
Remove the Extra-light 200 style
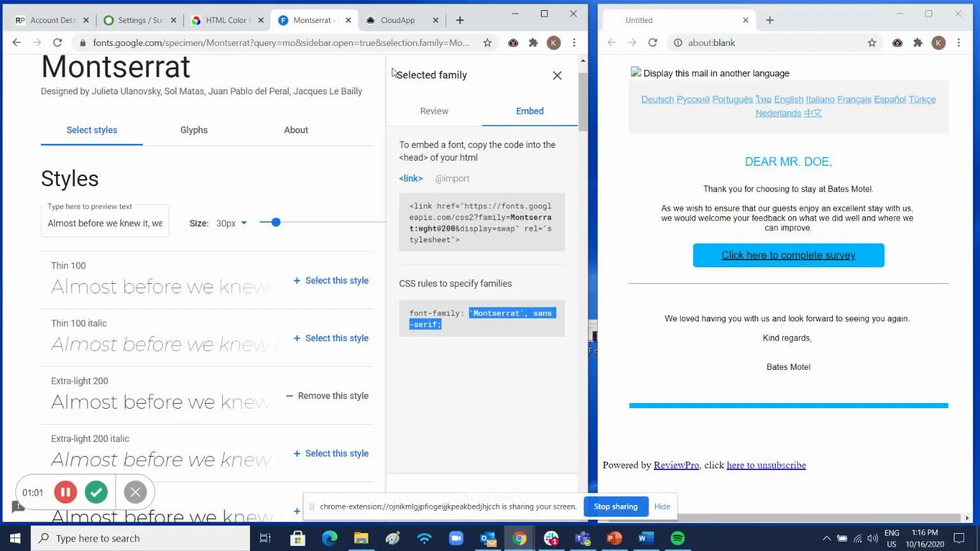(x=327, y=396)
